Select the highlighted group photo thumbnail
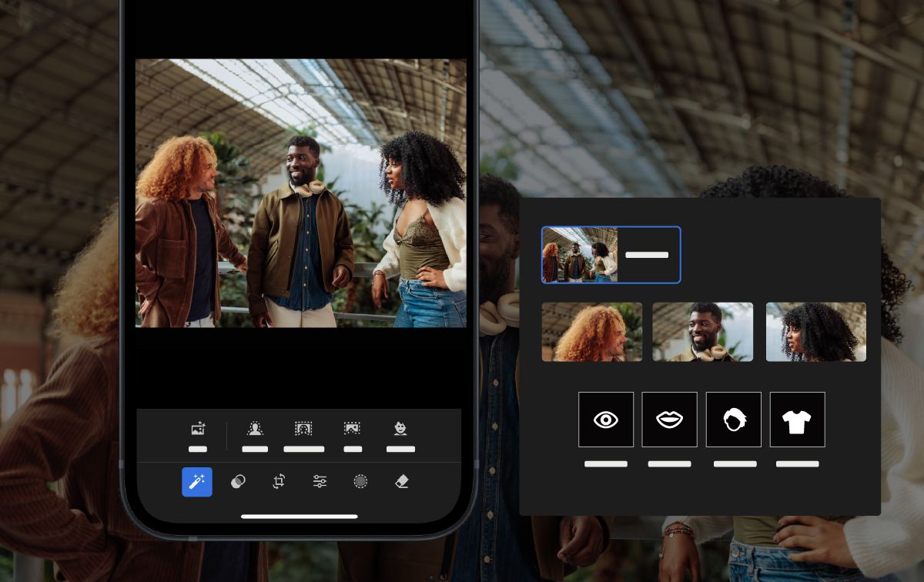This screenshot has width=924, height=582. (x=611, y=255)
